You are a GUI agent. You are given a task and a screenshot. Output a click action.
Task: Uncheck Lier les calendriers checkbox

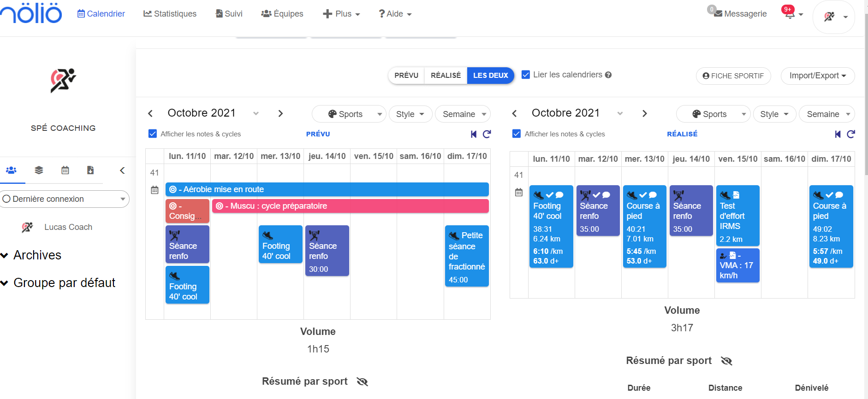click(x=525, y=75)
